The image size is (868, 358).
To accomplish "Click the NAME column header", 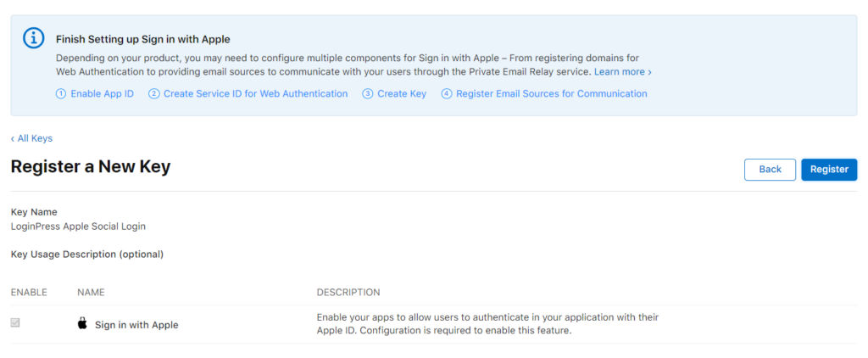I will point(91,292).
